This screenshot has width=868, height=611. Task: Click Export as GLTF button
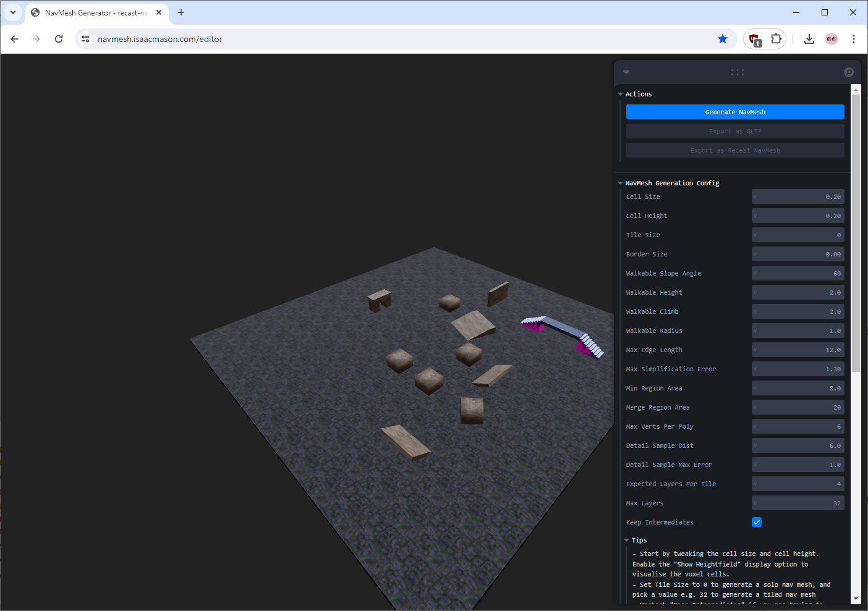click(x=735, y=131)
